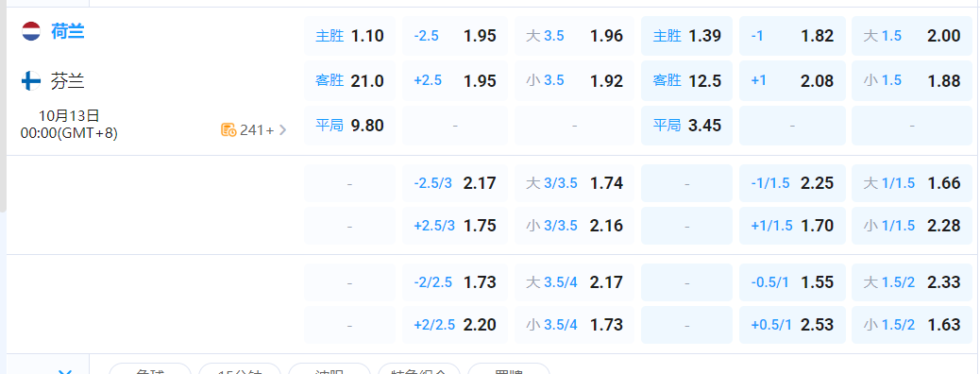The height and width of the screenshot is (374, 980).
Task: Select handicap -0.5/1 at 1.55
Action: tap(792, 282)
